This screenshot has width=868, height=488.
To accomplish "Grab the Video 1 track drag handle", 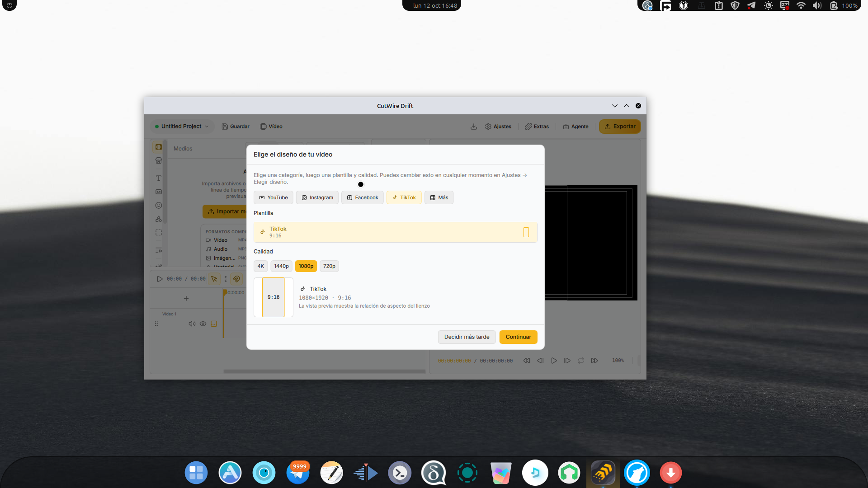I will (x=156, y=324).
